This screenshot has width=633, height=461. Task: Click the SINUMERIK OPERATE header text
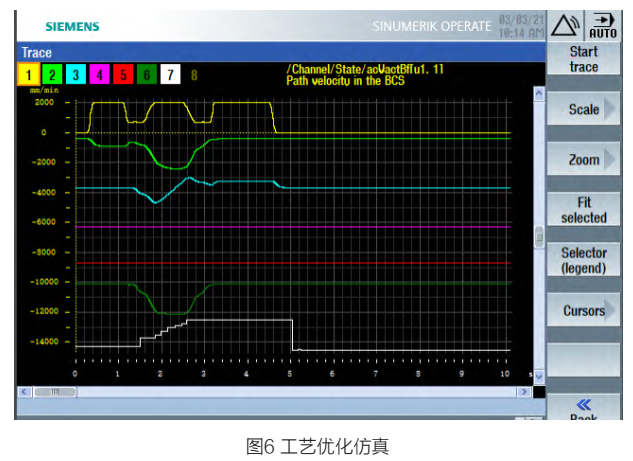coord(432,26)
